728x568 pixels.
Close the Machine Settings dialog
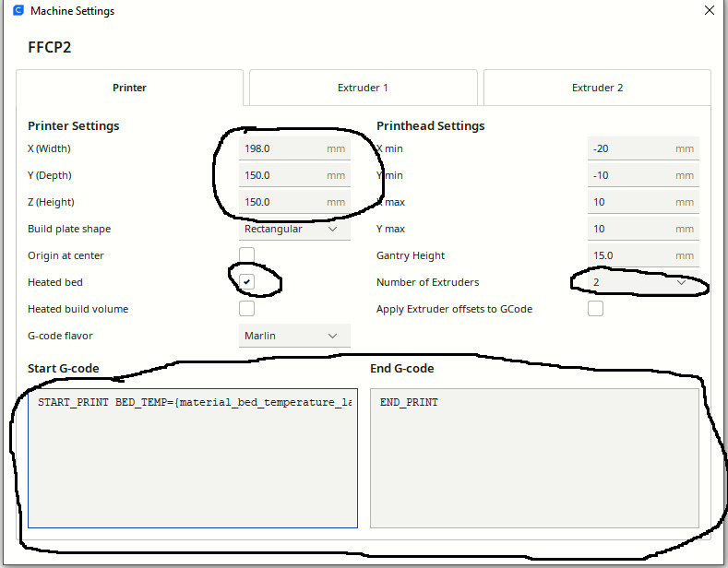tap(709, 10)
